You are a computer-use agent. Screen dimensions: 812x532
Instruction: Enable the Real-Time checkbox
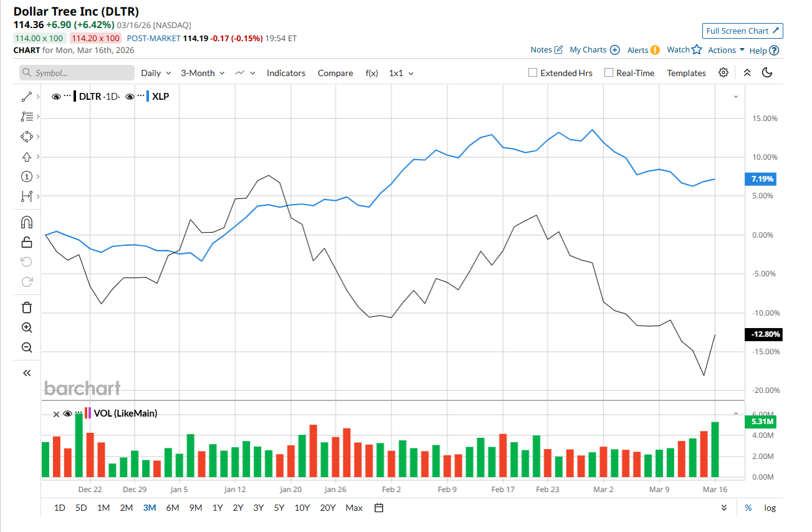609,72
